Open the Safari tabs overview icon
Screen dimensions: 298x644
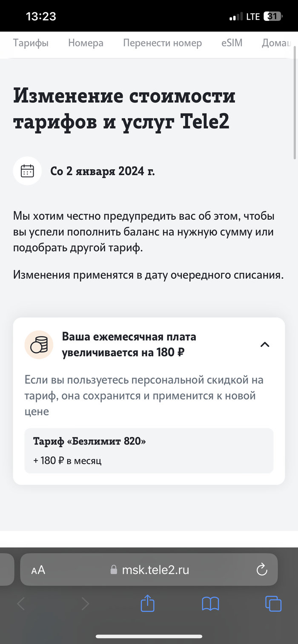coord(273,604)
